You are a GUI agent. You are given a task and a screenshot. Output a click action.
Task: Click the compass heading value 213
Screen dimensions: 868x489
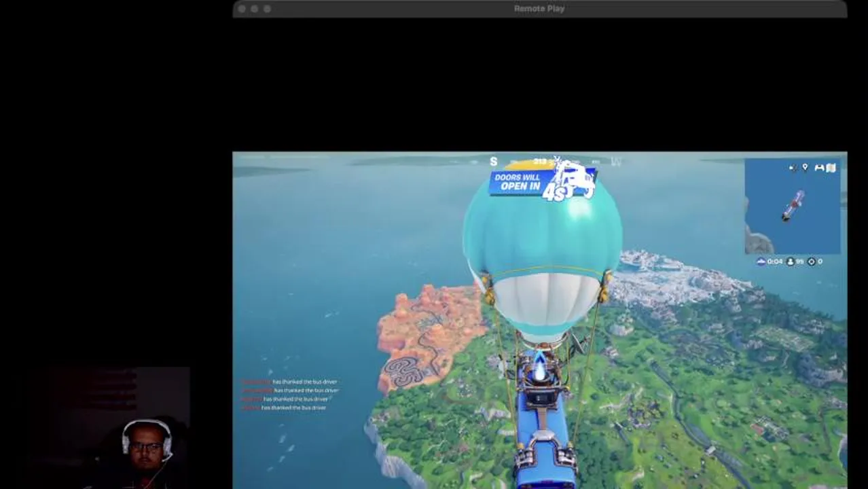coord(540,162)
